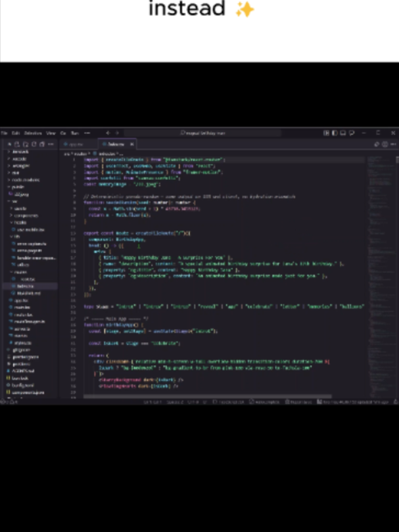Viewport: 399px width, 532px height.
Task: Open the View menu
Action: [x=51, y=133]
